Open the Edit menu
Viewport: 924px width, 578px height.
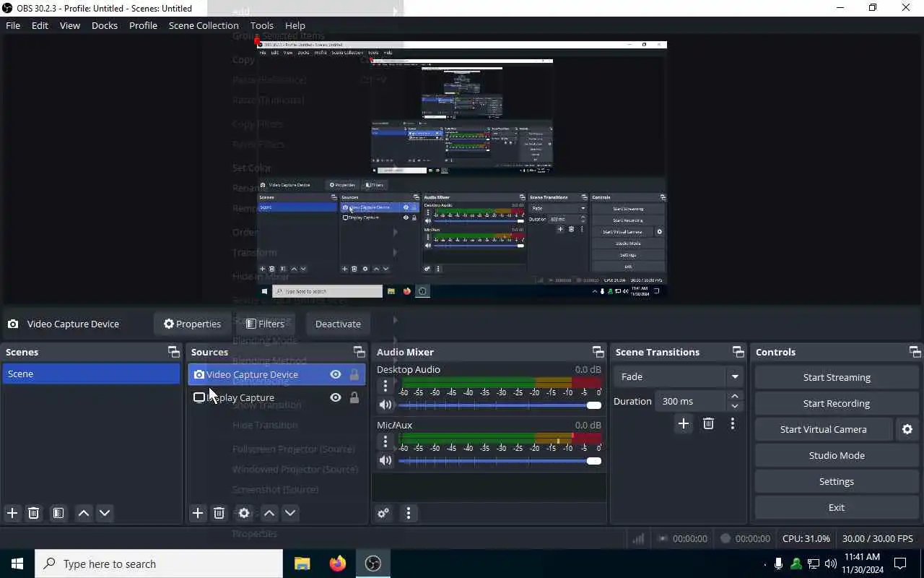40,25
